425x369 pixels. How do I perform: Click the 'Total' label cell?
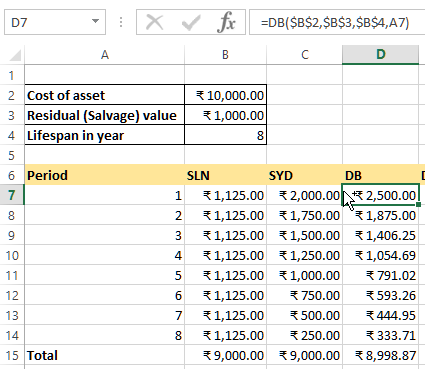[104, 355]
